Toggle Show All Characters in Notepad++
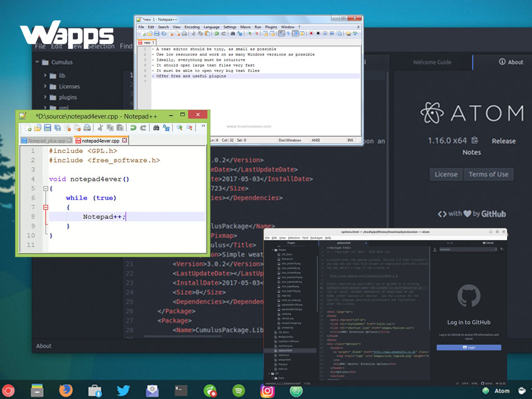This screenshot has width=532, height=399. pyautogui.click(x=288, y=34)
